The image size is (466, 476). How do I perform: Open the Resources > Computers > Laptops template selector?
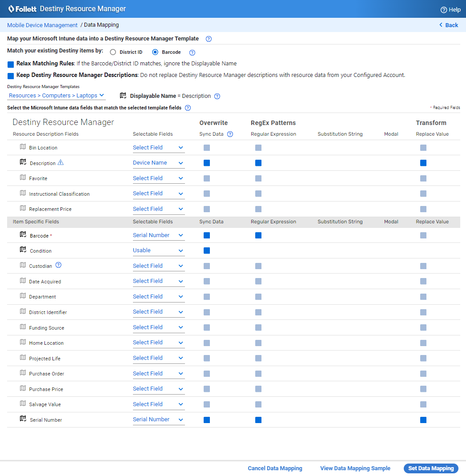pos(56,95)
